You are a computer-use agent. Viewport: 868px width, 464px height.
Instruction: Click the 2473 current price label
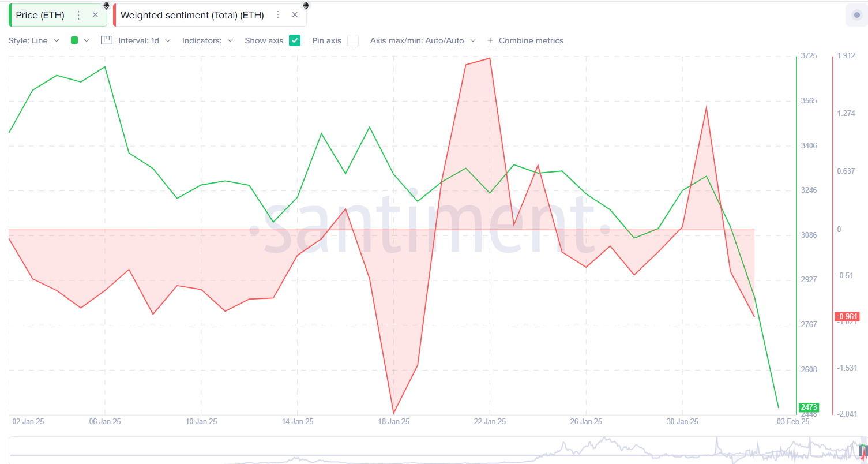808,407
